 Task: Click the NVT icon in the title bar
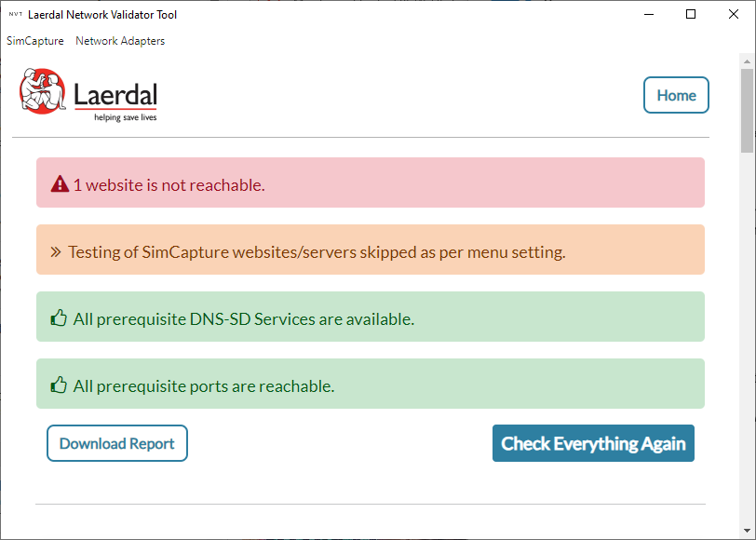tap(13, 14)
